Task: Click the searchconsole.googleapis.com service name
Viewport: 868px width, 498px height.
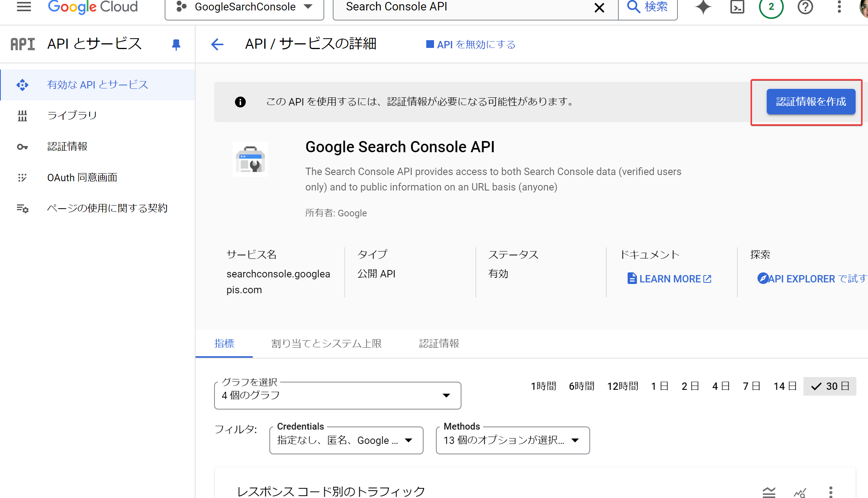Action: [x=278, y=282]
